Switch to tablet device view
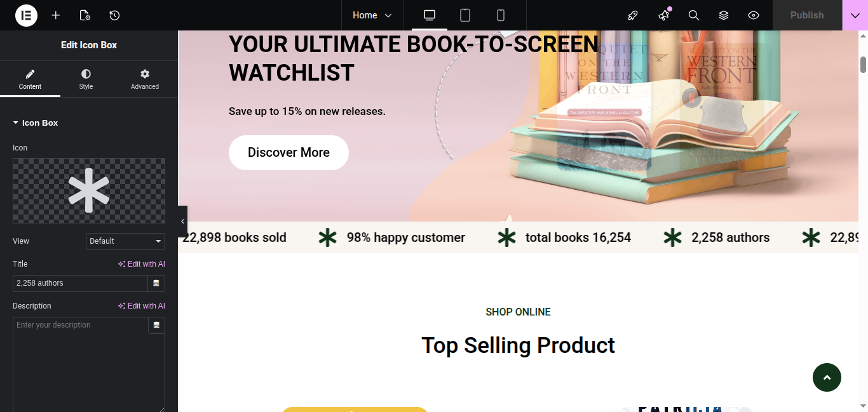The width and height of the screenshot is (868, 412). tap(465, 15)
